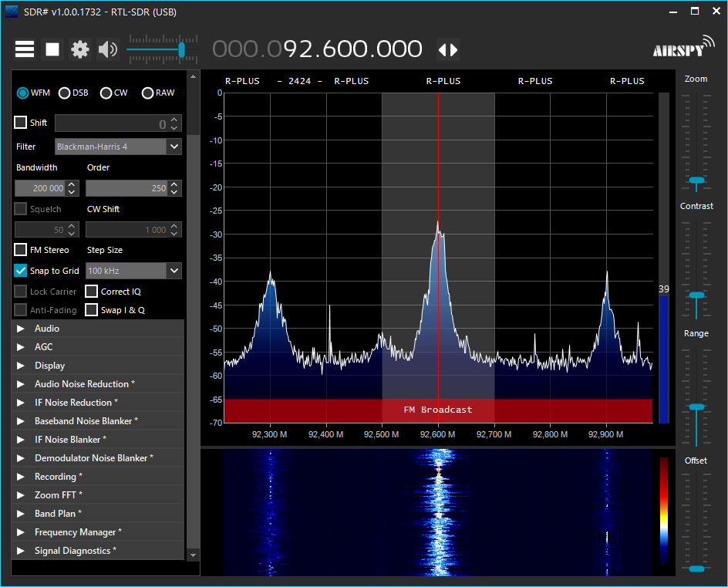Increase Bandwidth with the up arrow
The width and height of the screenshot is (728, 587).
(x=72, y=184)
